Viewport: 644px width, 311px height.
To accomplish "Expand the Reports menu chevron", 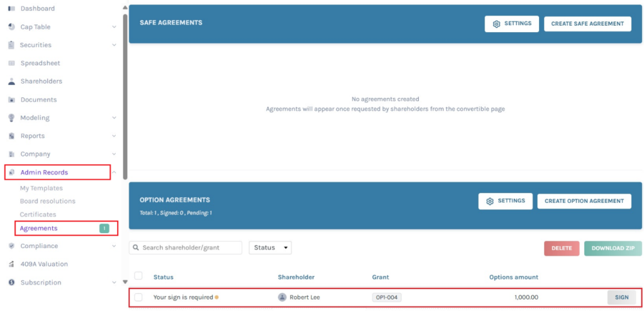I will (x=114, y=136).
